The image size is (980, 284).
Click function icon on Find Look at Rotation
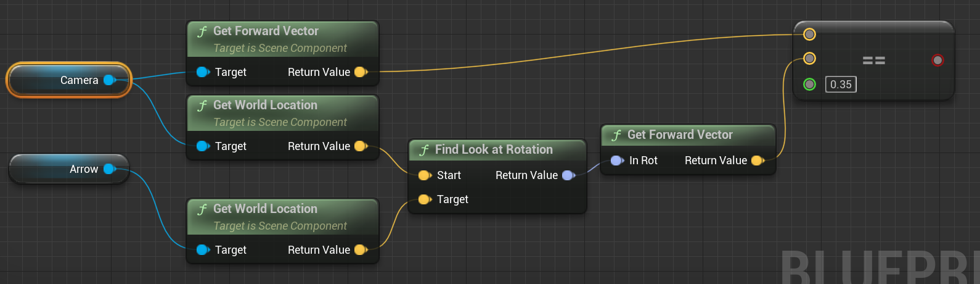424,150
